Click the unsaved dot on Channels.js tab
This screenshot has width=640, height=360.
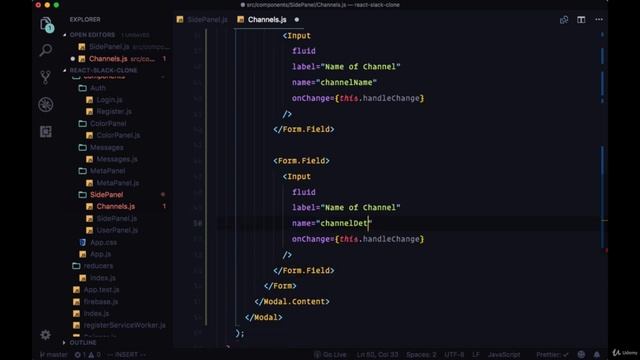pyautogui.click(x=297, y=20)
